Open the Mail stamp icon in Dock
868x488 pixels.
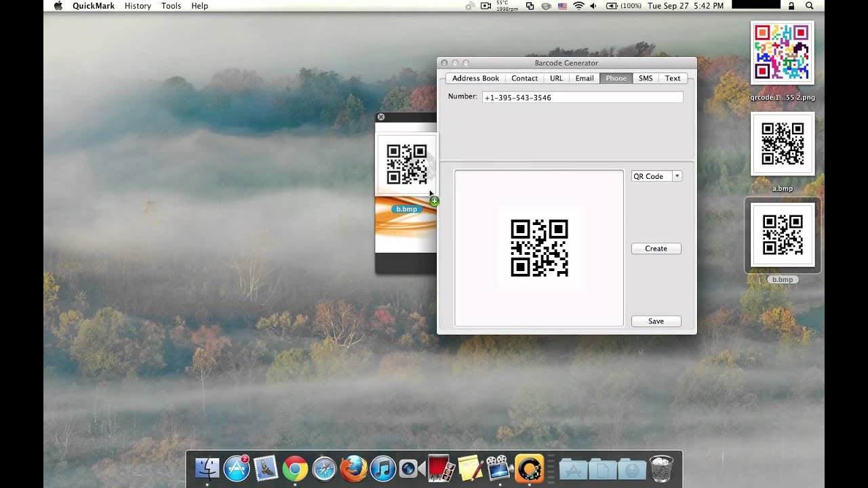(266, 468)
